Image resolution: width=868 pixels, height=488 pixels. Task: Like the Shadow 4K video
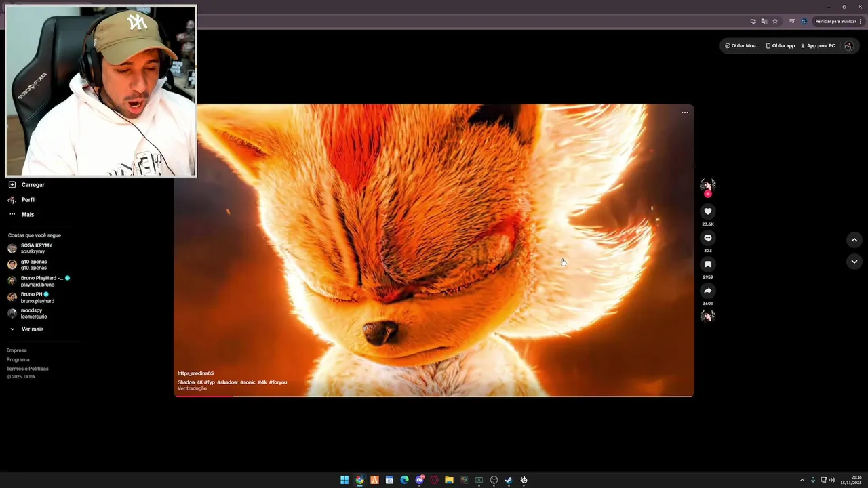708,211
